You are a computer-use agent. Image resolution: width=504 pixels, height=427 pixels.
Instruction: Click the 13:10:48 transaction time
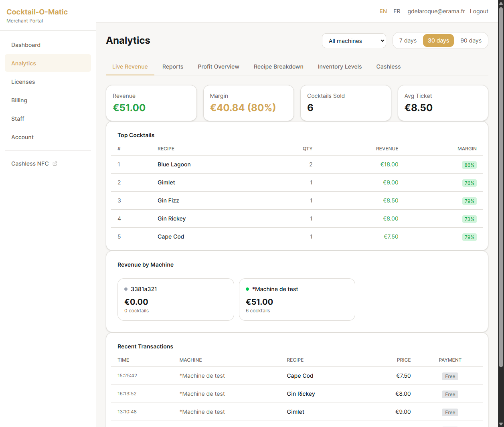(x=127, y=412)
